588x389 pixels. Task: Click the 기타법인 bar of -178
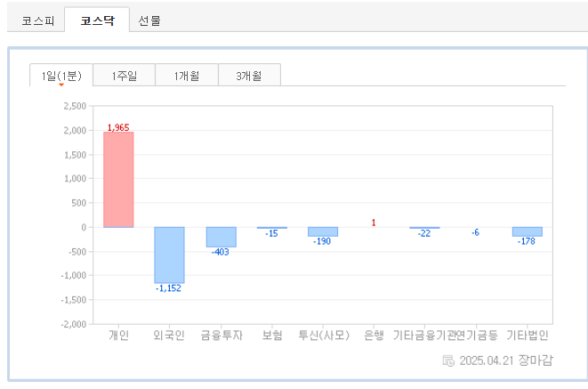click(x=528, y=231)
